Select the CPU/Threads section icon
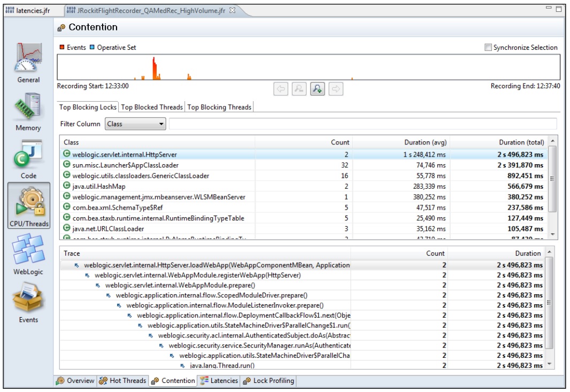The width and height of the screenshot is (570, 392). pos(28,205)
